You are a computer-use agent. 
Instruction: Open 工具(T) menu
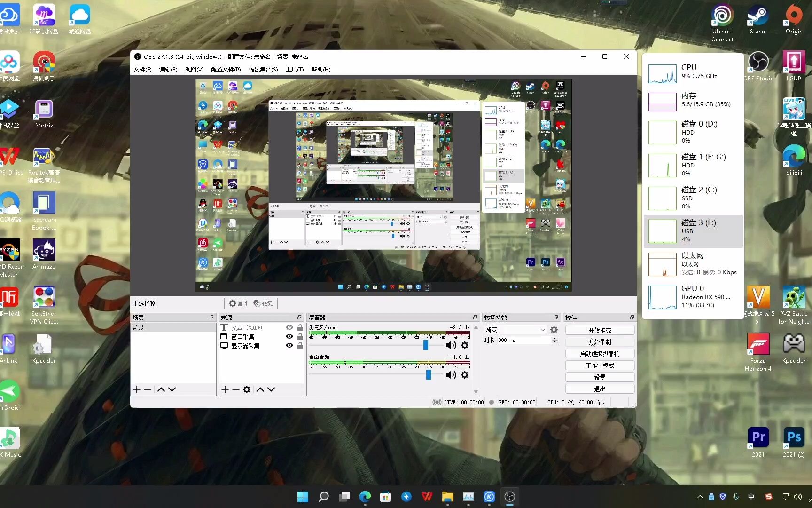tap(295, 69)
